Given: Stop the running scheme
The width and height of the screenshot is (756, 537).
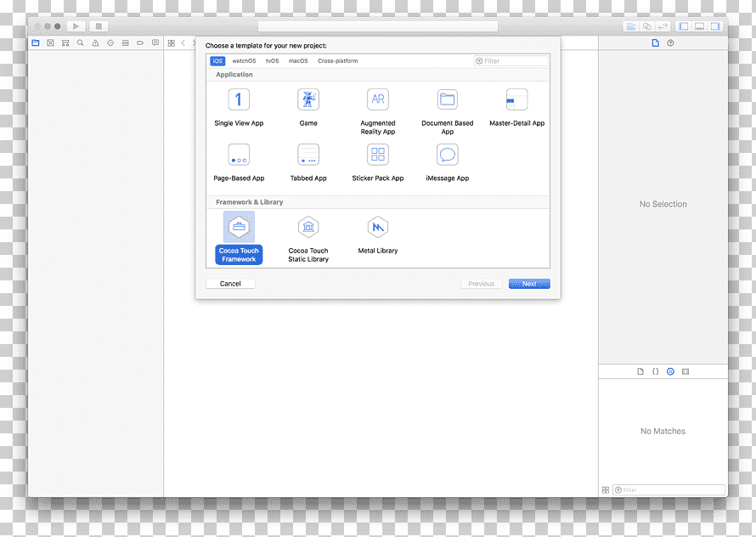Looking at the screenshot, I should [99, 26].
